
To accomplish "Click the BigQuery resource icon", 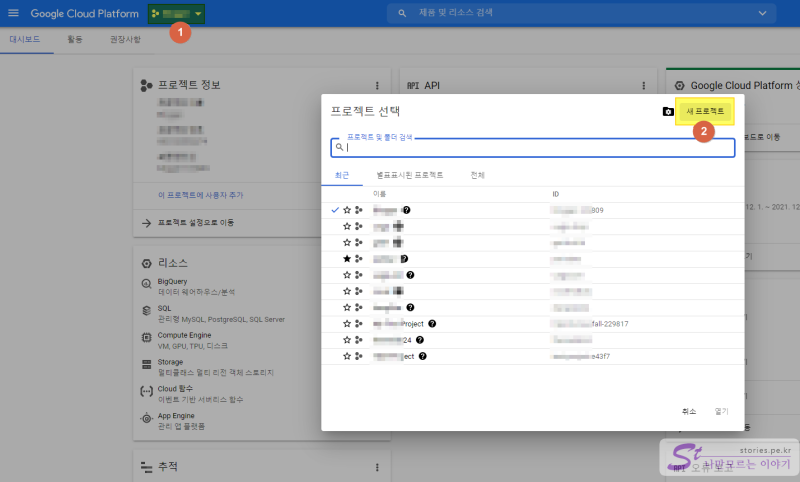I will (x=146, y=284).
